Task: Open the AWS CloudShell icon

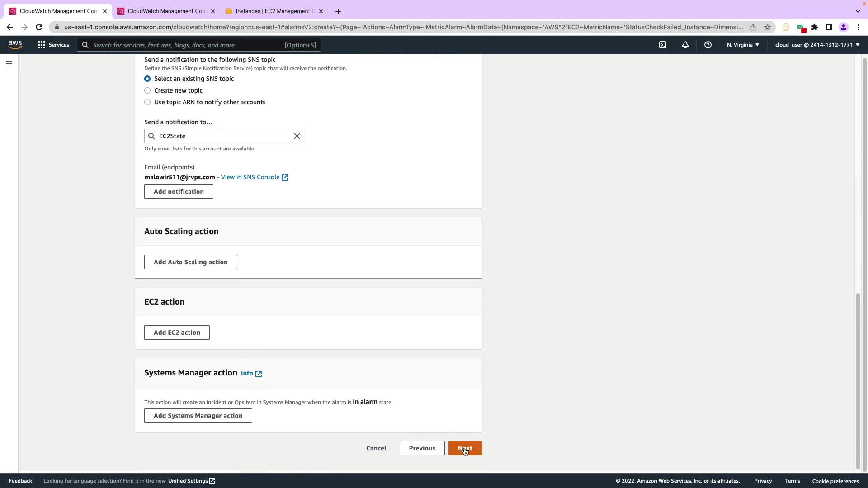Action: pyautogui.click(x=663, y=45)
